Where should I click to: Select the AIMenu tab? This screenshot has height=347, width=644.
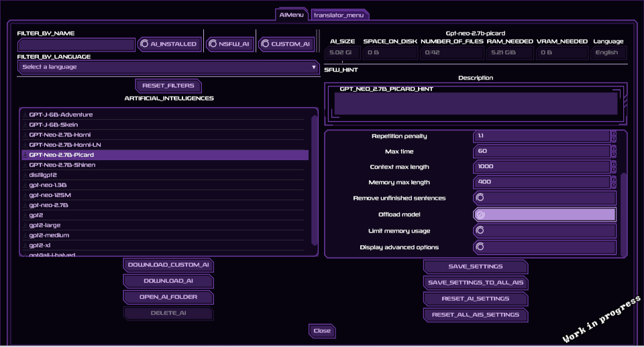(x=291, y=14)
